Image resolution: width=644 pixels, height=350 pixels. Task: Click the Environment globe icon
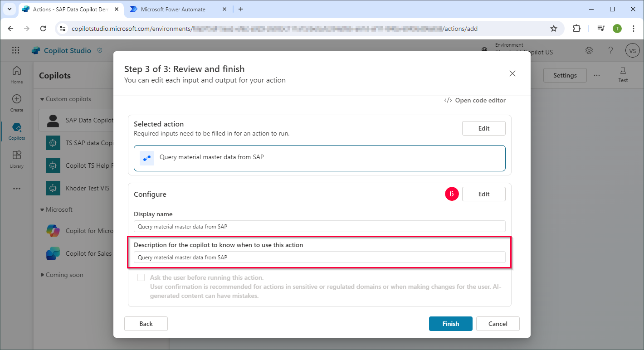pyautogui.click(x=485, y=50)
